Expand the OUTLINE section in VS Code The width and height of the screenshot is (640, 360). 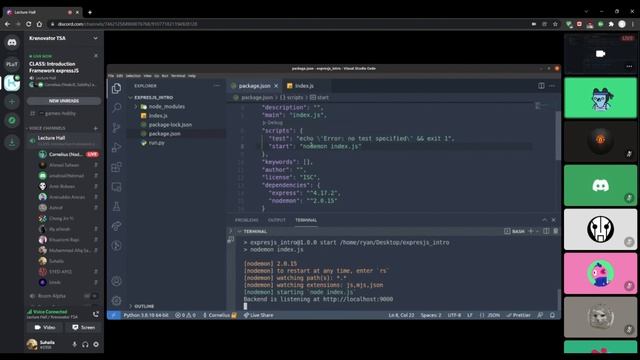tap(142, 306)
